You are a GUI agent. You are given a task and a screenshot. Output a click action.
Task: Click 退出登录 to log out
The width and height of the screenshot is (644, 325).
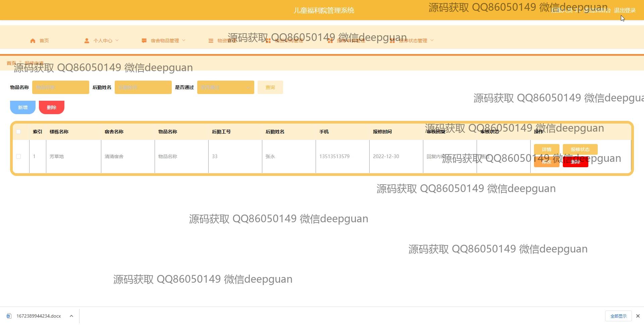point(625,10)
